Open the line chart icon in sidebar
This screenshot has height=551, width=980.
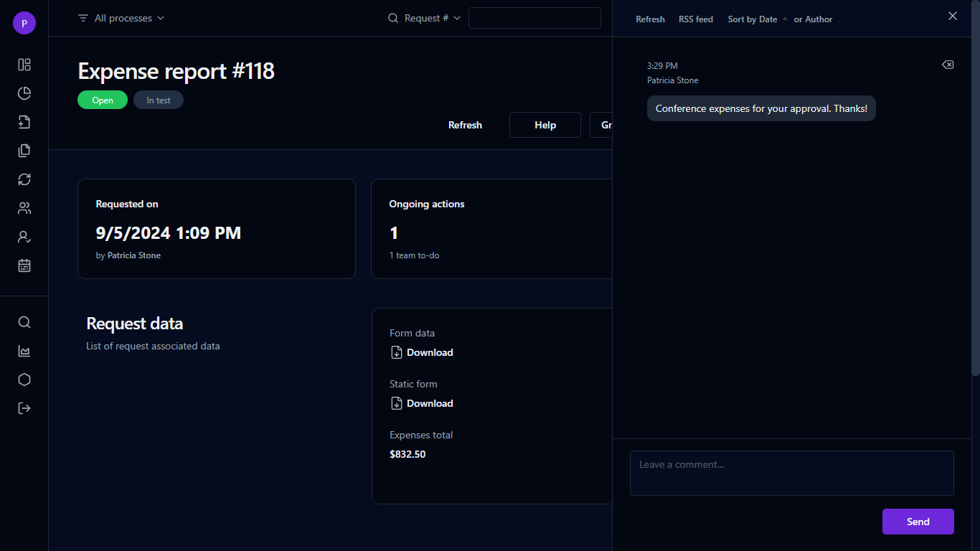pyautogui.click(x=24, y=351)
